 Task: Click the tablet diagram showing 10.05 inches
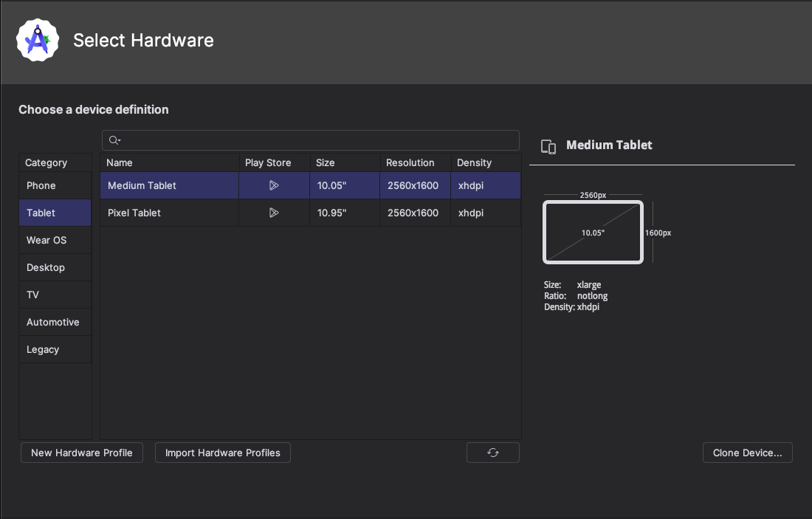(593, 232)
